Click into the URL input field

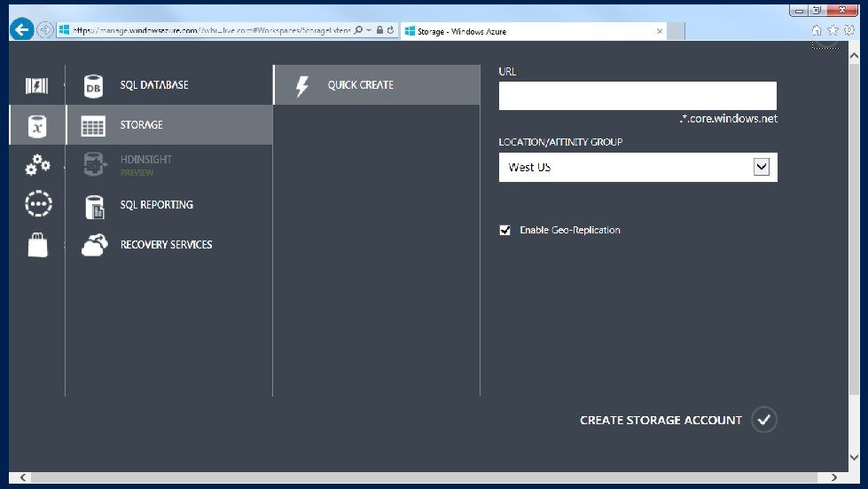pos(637,96)
